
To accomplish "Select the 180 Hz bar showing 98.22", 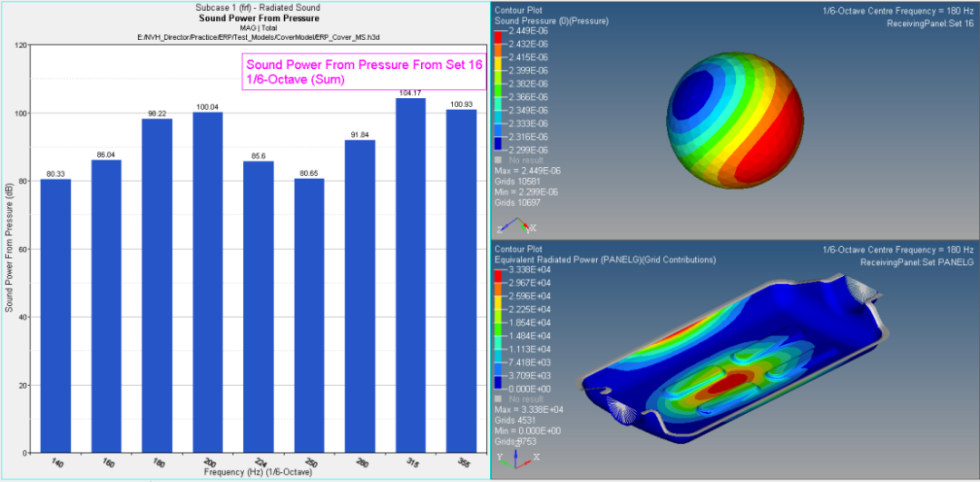I will pyautogui.click(x=157, y=285).
